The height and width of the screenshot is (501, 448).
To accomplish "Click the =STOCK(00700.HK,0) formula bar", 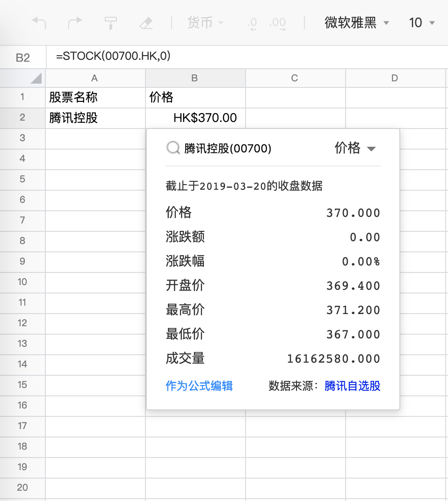I will [247, 56].
